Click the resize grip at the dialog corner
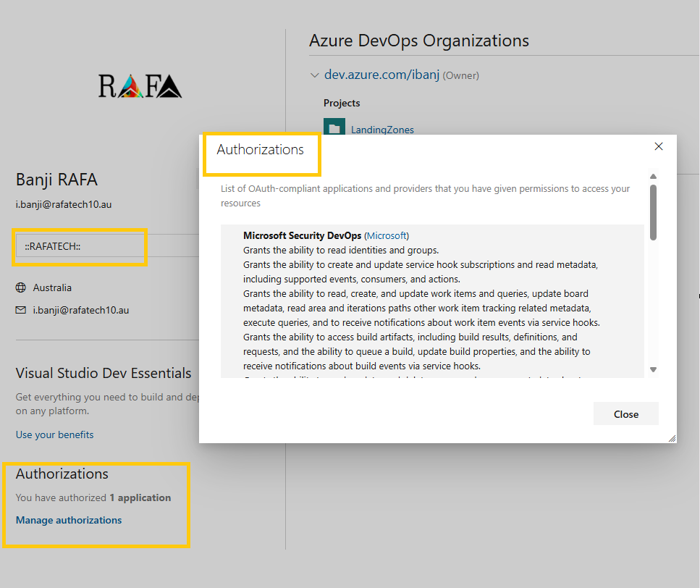The image size is (700, 588). (671, 437)
